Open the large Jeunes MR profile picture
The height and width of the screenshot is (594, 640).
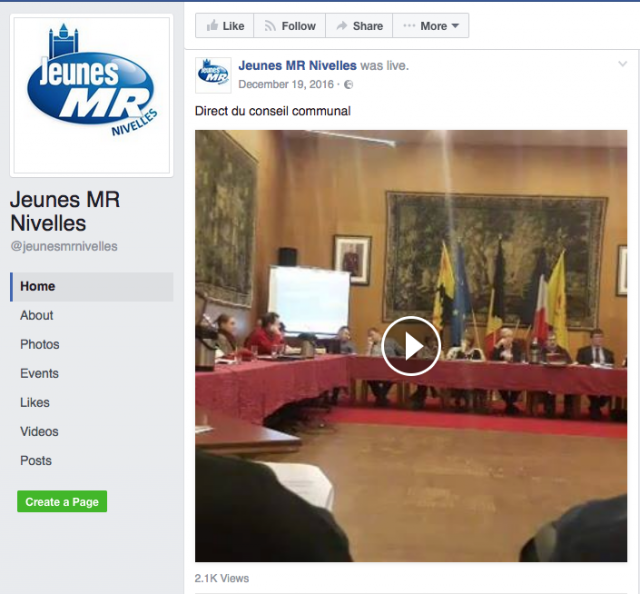click(91, 95)
